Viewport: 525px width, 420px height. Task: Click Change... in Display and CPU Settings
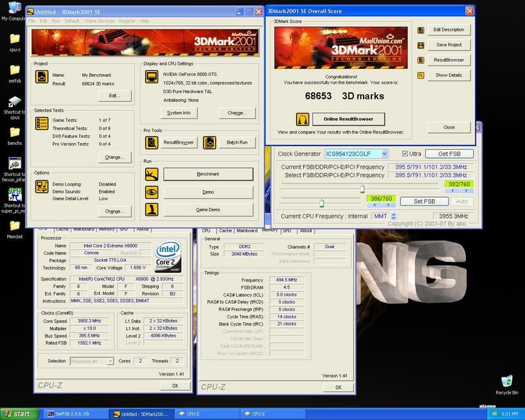click(237, 113)
